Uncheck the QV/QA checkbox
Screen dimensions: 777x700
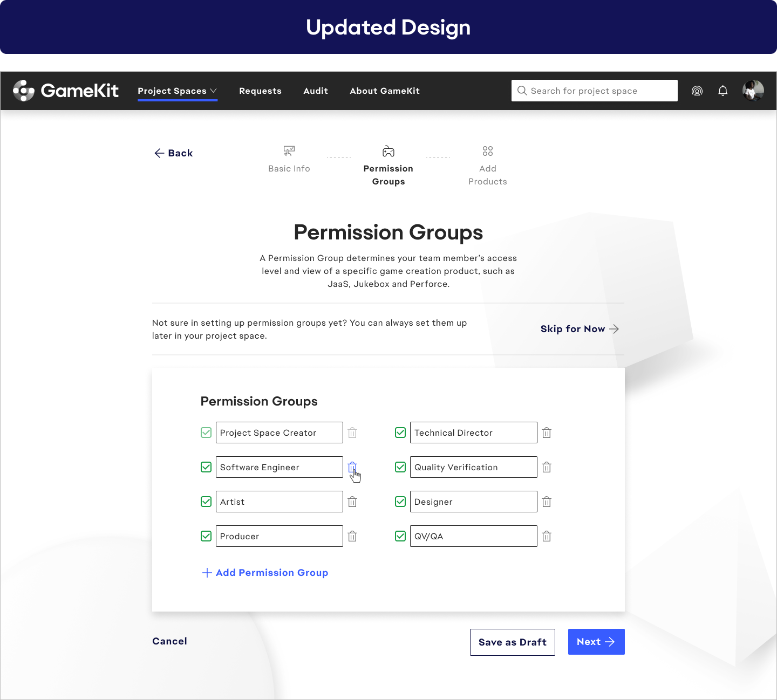click(400, 536)
